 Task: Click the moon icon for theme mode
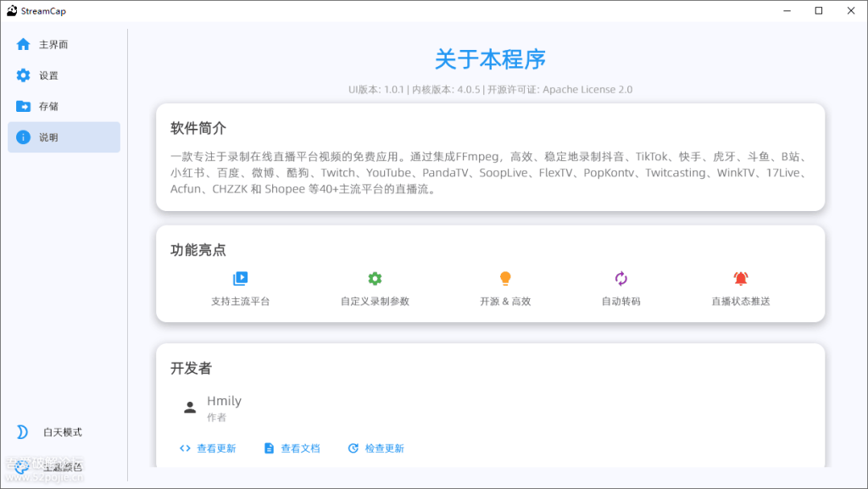[x=22, y=432]
